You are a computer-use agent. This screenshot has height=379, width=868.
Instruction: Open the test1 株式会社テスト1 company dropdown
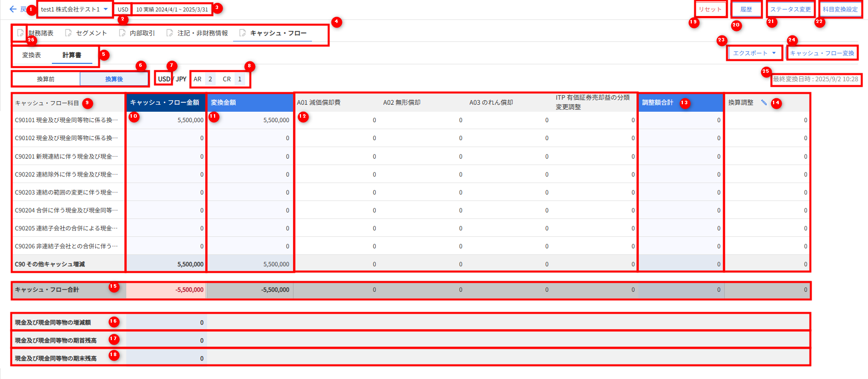(74, 9)
